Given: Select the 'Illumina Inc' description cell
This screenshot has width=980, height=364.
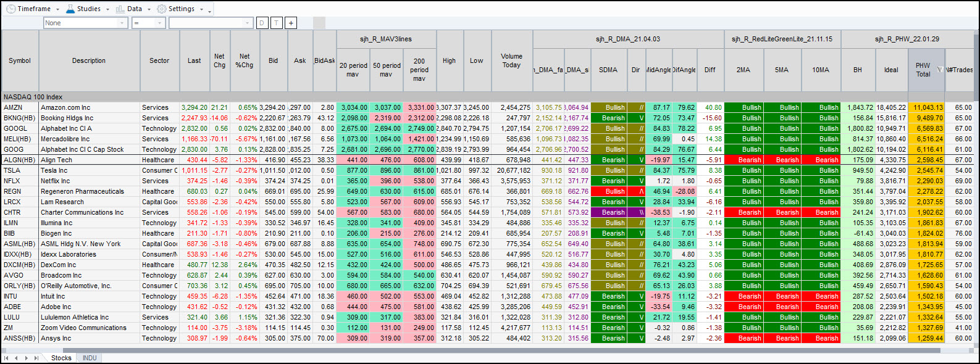Looking at the screenshot, I should pyautogui.click(x=89, y=223).
